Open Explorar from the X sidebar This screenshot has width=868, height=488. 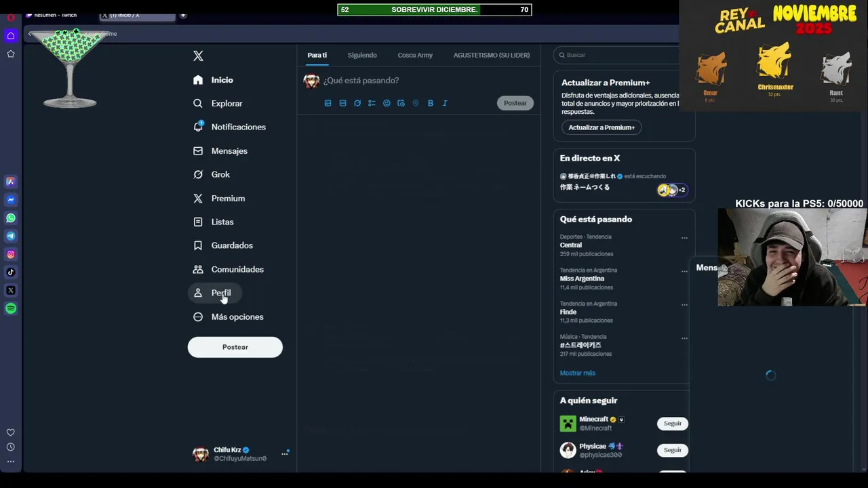point(218,104)
